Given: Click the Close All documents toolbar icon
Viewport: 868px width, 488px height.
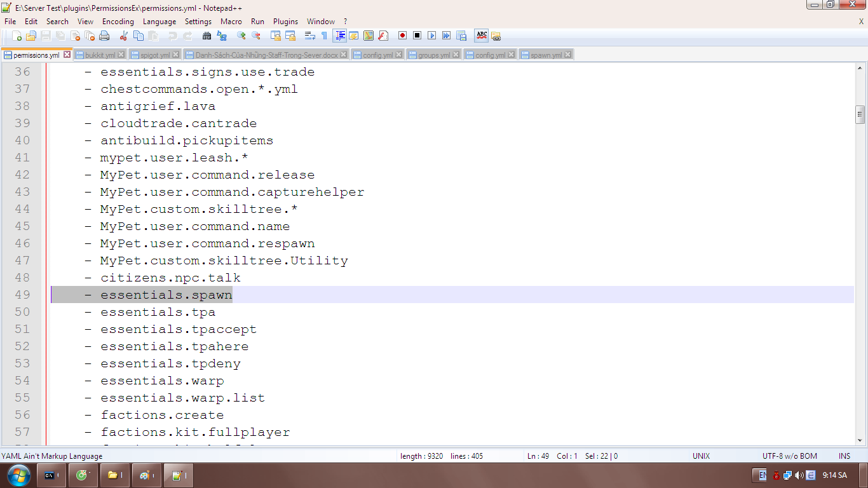Looking at the screenshot, I should point(90,36).
